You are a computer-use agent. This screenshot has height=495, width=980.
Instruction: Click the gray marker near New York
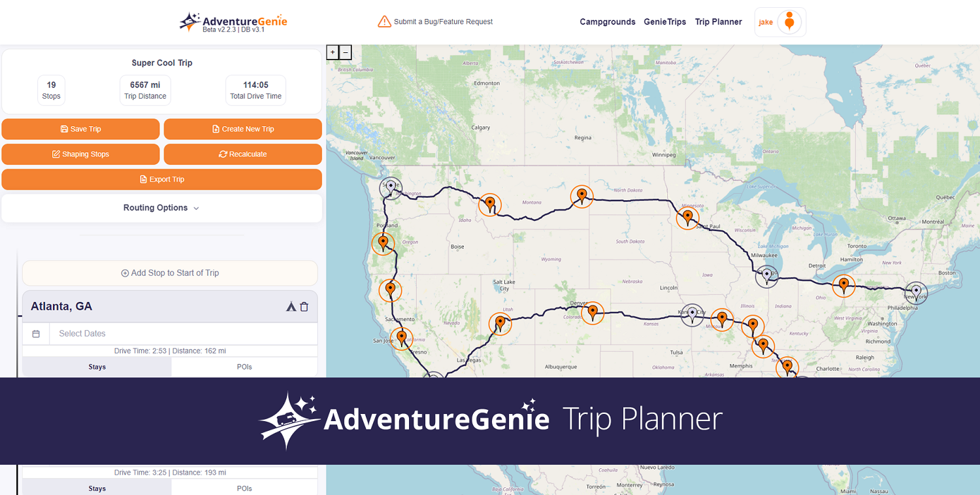[x=916, y=291]
